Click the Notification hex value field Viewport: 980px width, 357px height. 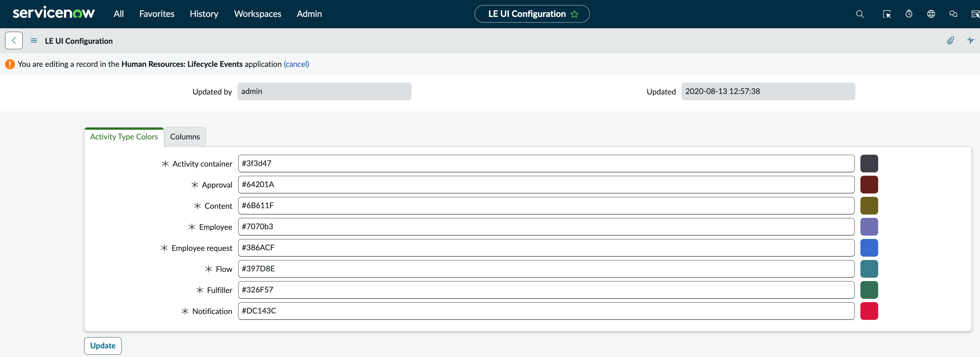pyautogui.click(x=546, y=311)
